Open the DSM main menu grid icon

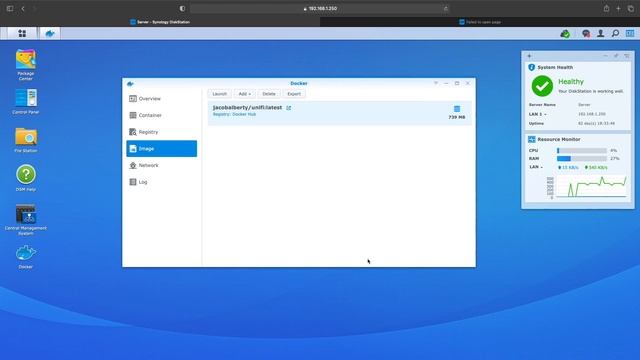coord(22,33)
